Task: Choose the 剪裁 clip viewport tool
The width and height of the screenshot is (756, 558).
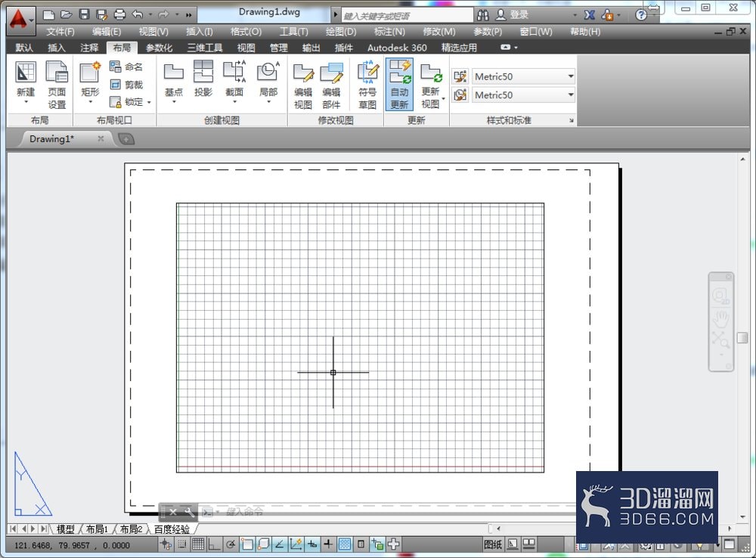Action: tap(126, 85)
